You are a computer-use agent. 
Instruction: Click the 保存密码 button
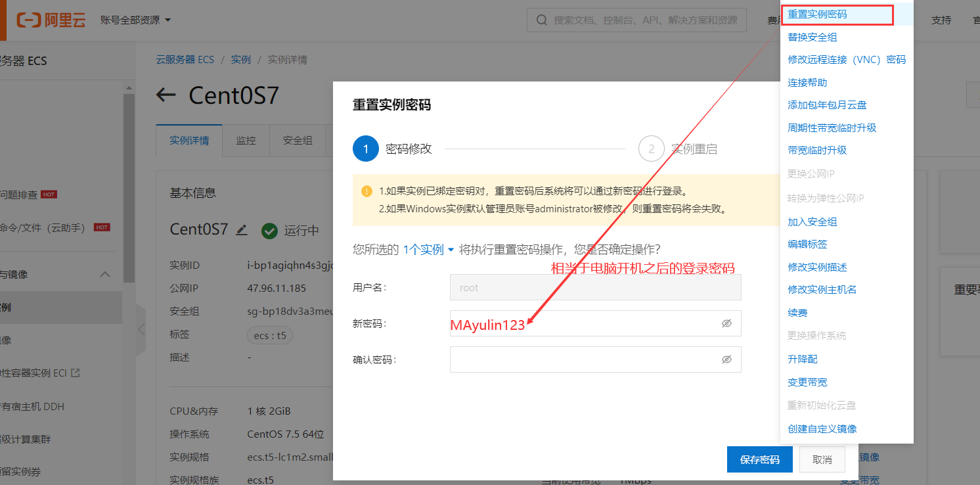tap(759, 459)
